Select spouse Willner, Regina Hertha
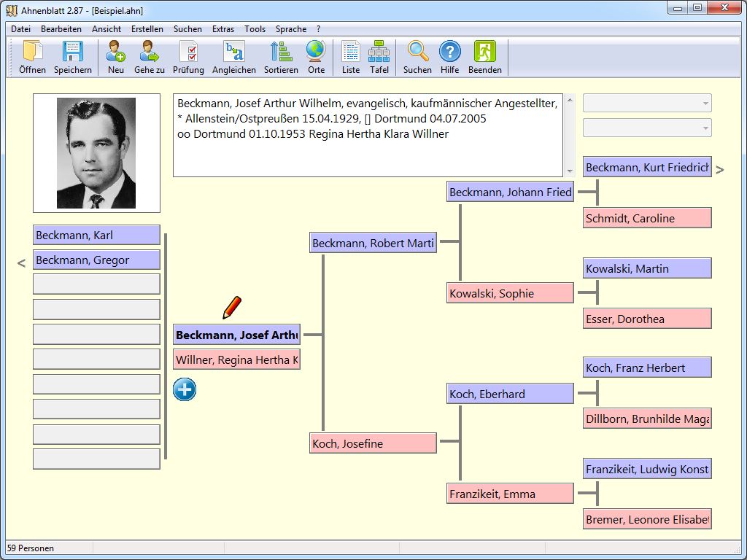This screenshot has width=747, height=560. tap(236, 360)
